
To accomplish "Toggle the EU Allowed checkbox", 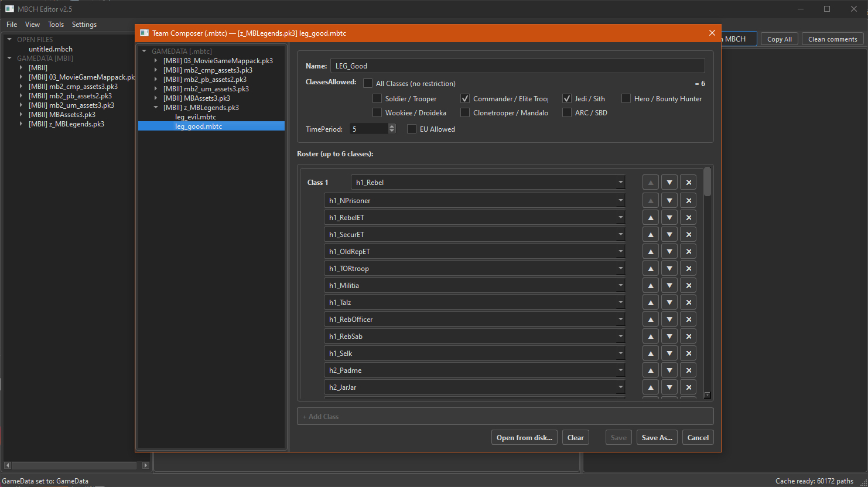I will [412, 129].
